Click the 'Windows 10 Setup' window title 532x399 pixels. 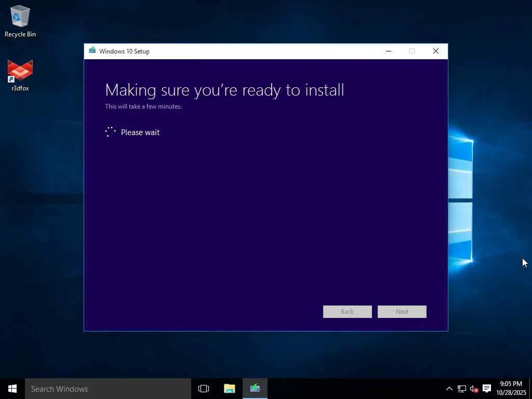(124, 51)
